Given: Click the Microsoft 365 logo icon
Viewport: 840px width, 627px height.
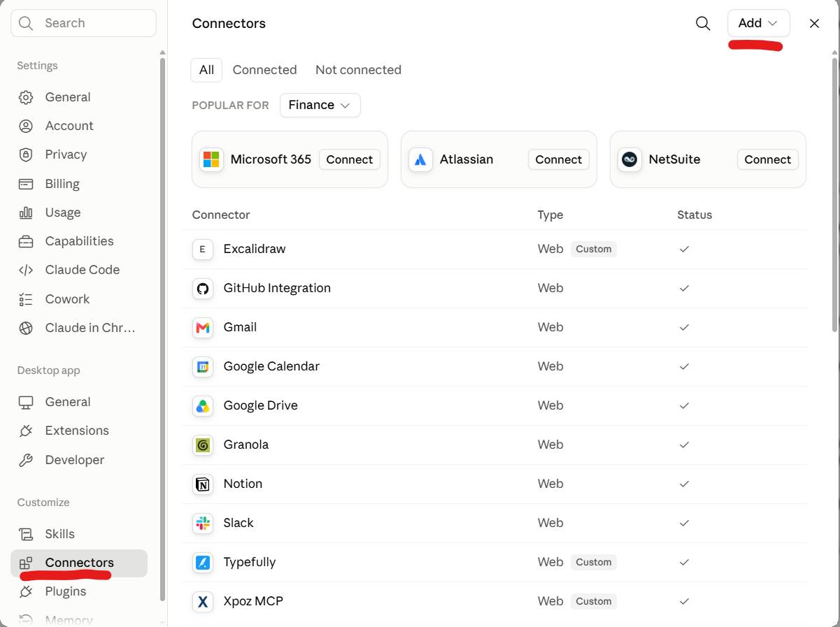Looking at the screenshot, I should [x=211, y=159].
